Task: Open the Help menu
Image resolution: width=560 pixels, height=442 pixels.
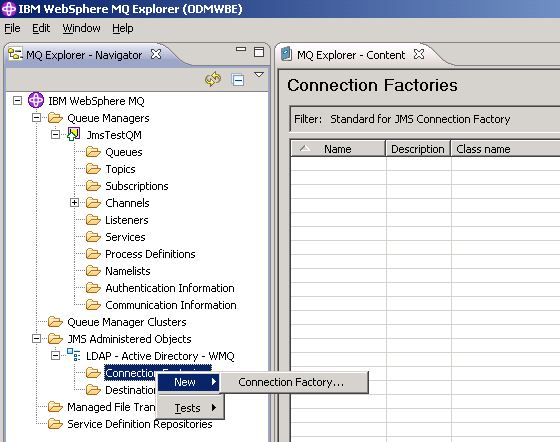Action: 123,28
